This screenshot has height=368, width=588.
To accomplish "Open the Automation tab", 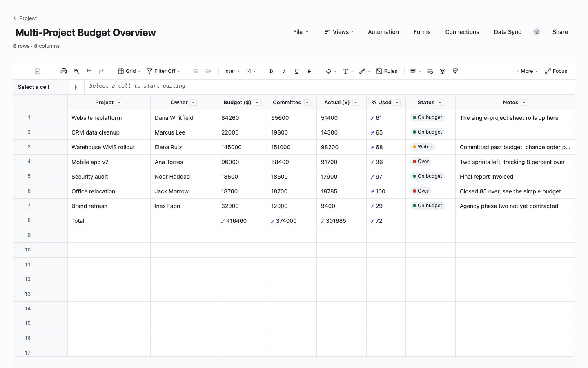I will pos(383,32).
